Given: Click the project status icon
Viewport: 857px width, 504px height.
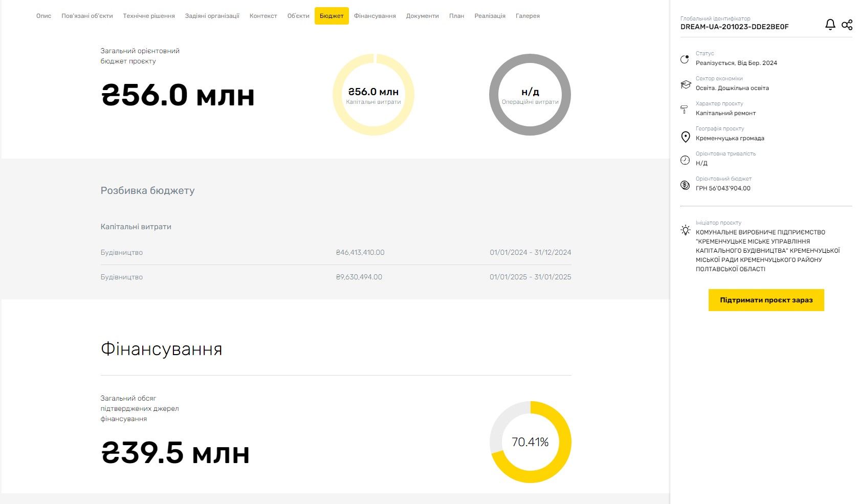Looking at the screenshot, I should tap(685, 59).
